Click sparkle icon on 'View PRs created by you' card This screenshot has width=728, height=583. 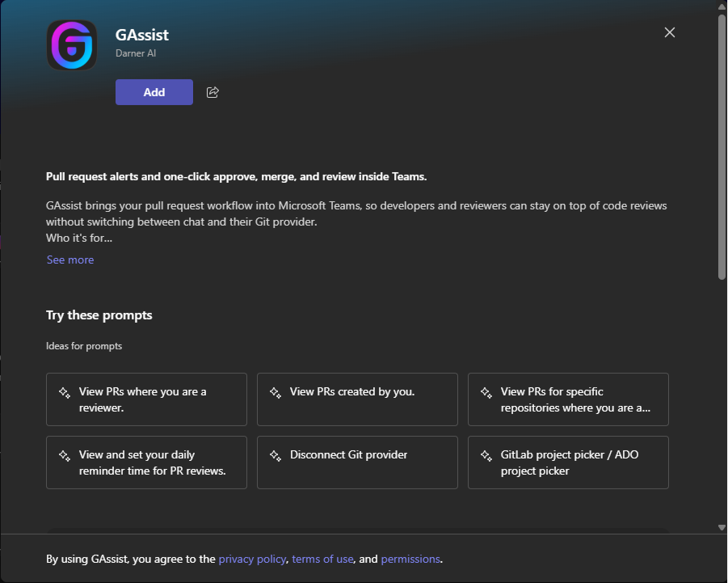[x=276, y=392]
